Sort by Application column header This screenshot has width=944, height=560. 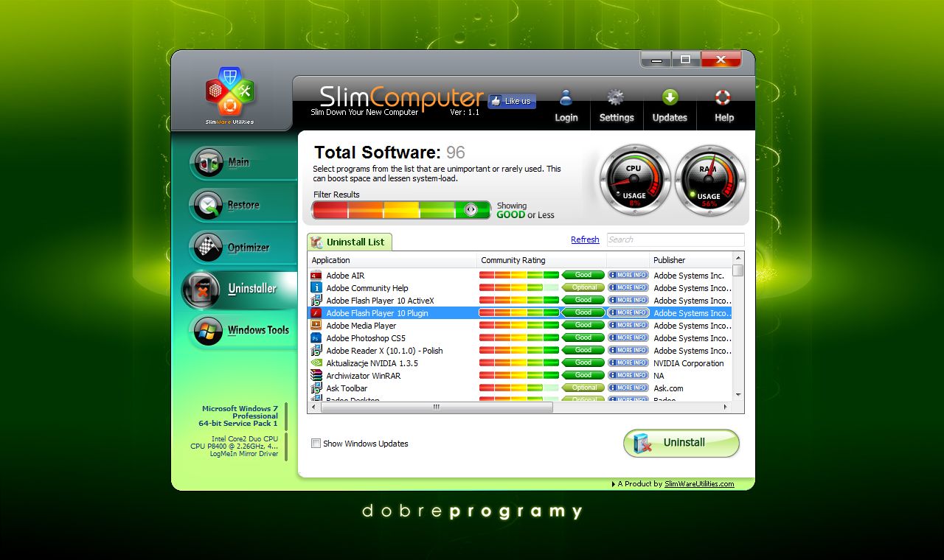(x=392, y=260)
